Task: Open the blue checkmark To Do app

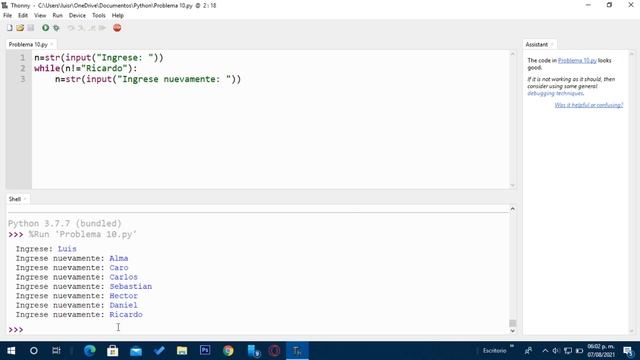Action: (x=159, y=351)
